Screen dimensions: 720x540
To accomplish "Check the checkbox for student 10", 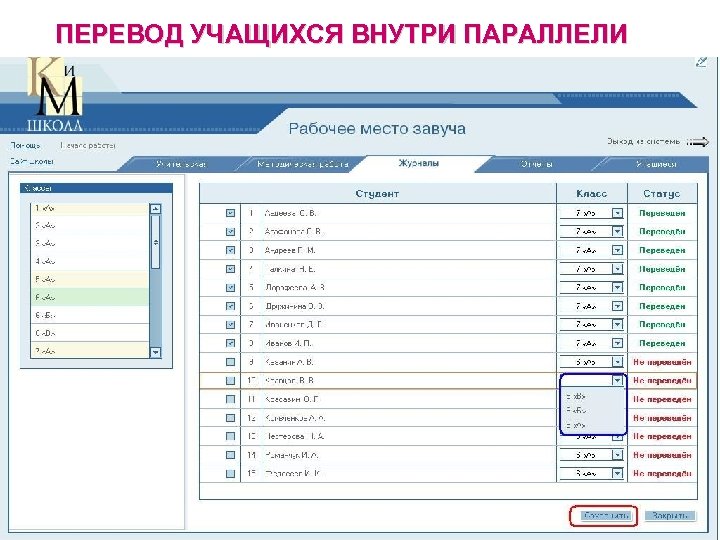I will 231,381.
